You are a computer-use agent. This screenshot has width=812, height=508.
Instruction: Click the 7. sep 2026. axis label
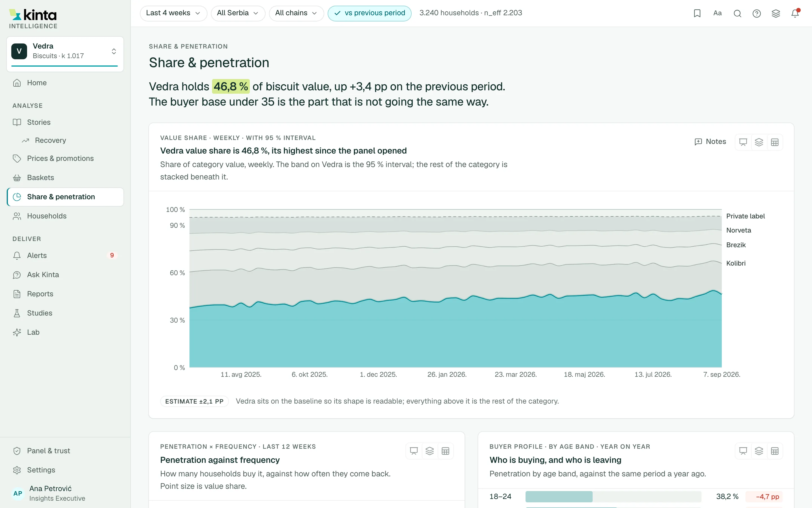coord(721,375)
